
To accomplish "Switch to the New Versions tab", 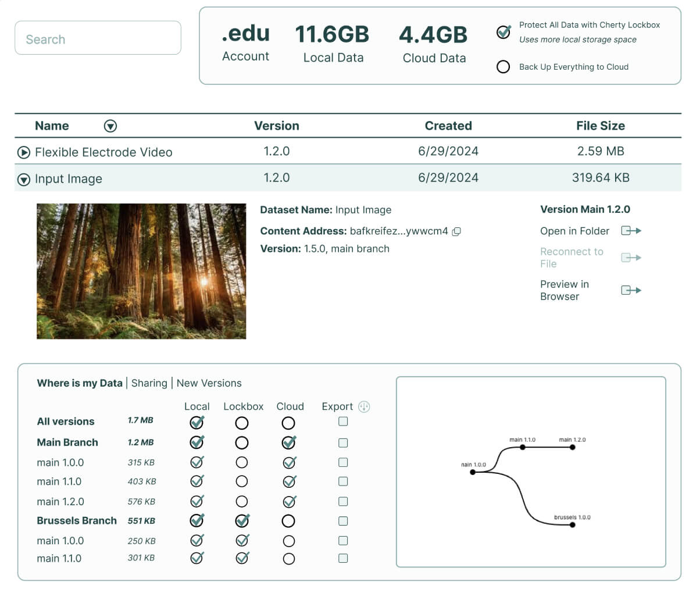I will pyautogui.click(x=209, y=383).
